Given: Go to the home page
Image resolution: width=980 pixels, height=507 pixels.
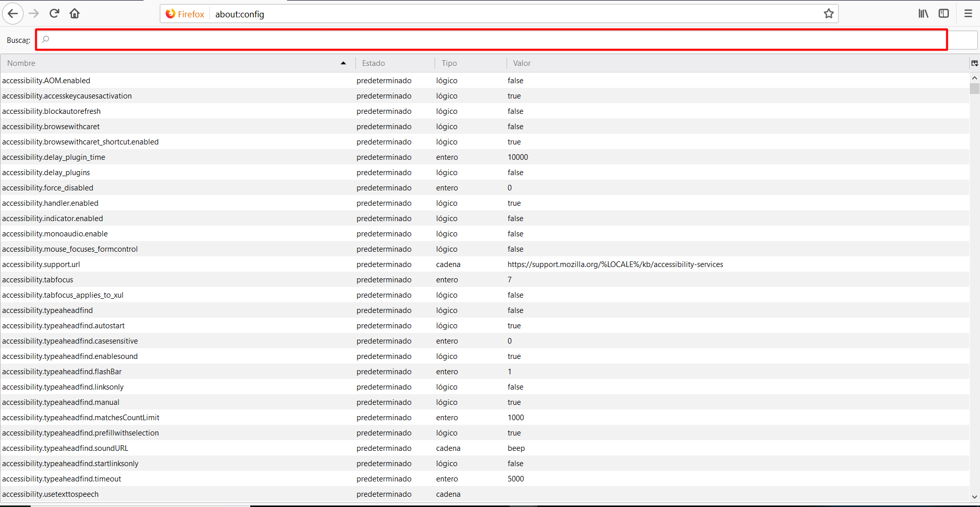Looking at the screenshot, I should (x=75, y=14).
